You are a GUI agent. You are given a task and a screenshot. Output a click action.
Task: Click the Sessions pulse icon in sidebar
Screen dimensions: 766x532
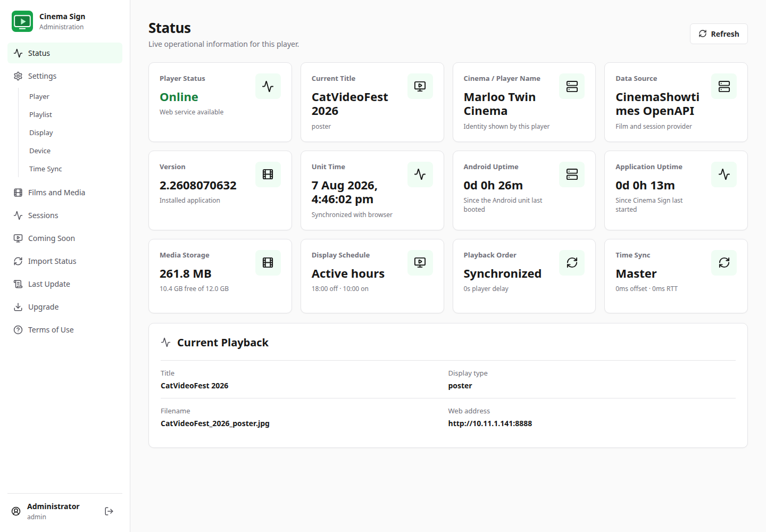18,215
